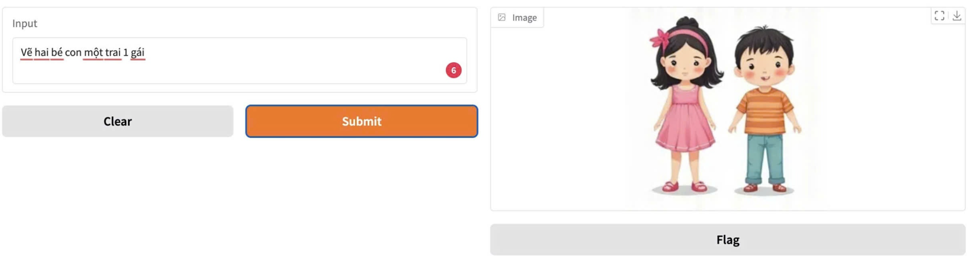Click the word "con" in the prompt text

pos(73,52)
